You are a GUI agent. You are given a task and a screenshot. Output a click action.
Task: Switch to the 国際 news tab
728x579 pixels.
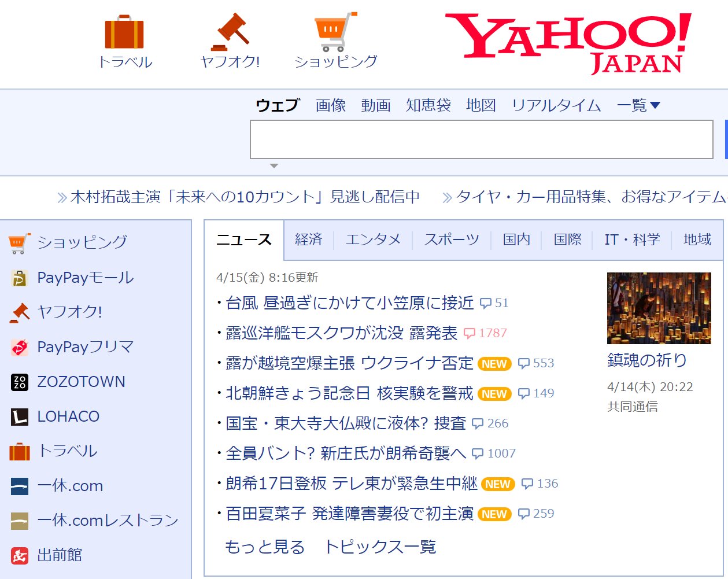click(x=567, y=239)
